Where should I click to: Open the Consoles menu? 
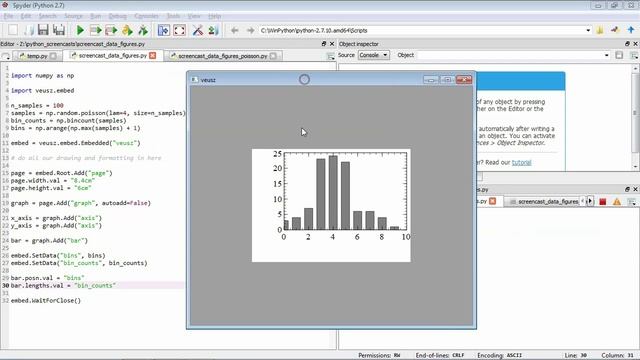pos(147,16)
